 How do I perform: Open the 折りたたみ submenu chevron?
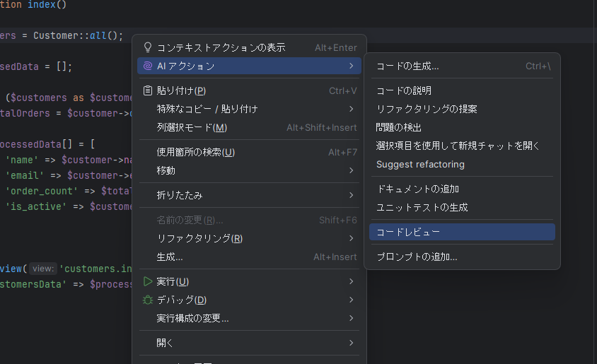click(x=352, y=195)
